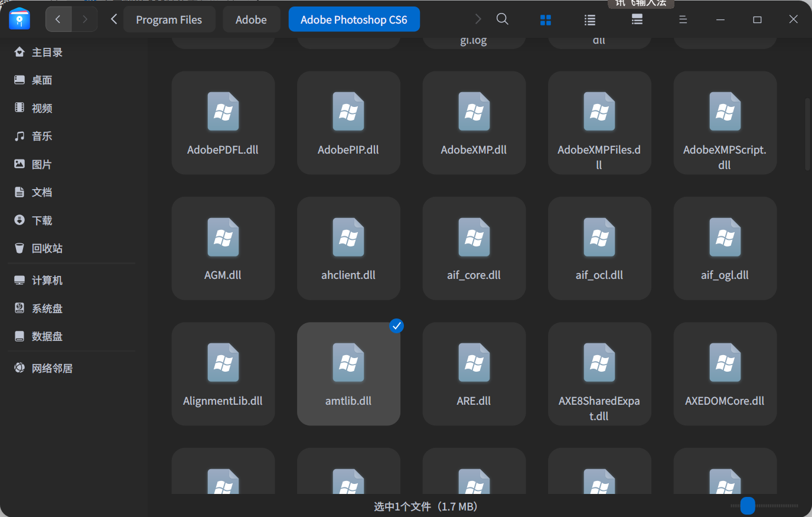812x517 pixels.
Task: Switch to list view
Action: pyautogui.click(x=589, y=20)
